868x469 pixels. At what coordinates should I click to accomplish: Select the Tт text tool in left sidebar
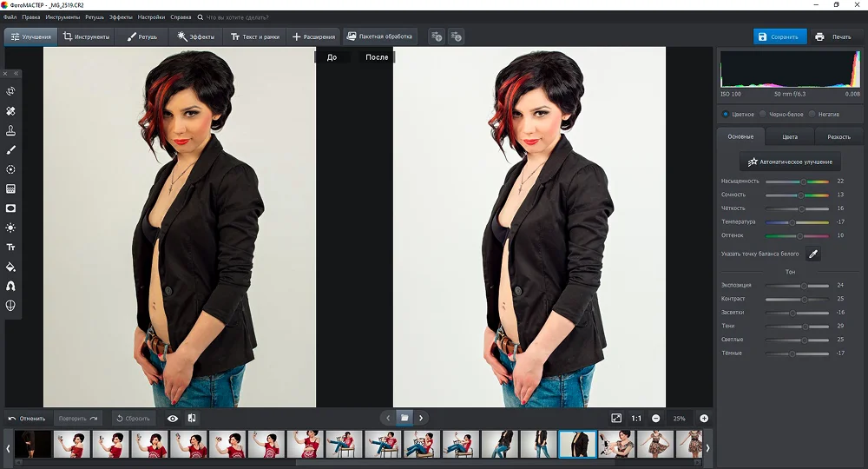pyautogui.click(x=11, y=248)
